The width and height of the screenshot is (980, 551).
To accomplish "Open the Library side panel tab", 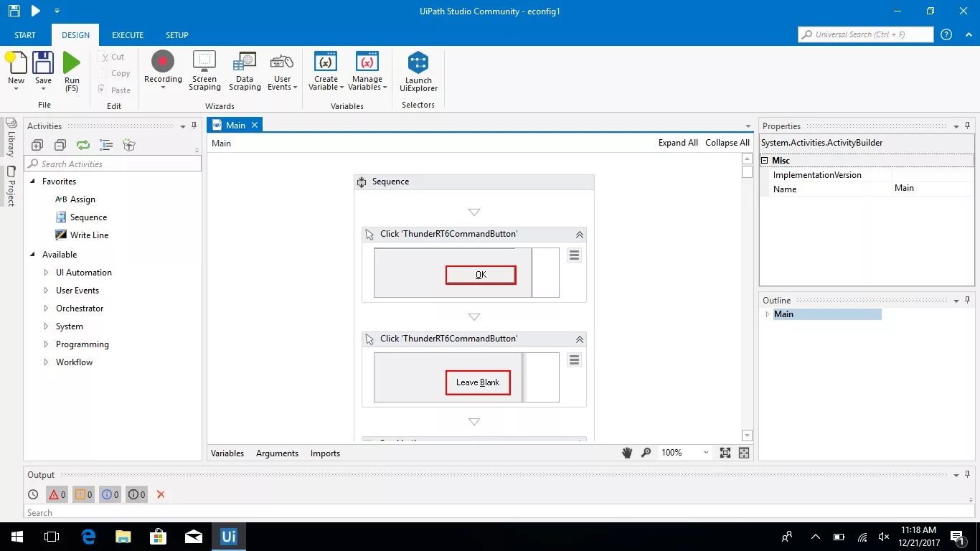I will point(11,138).
